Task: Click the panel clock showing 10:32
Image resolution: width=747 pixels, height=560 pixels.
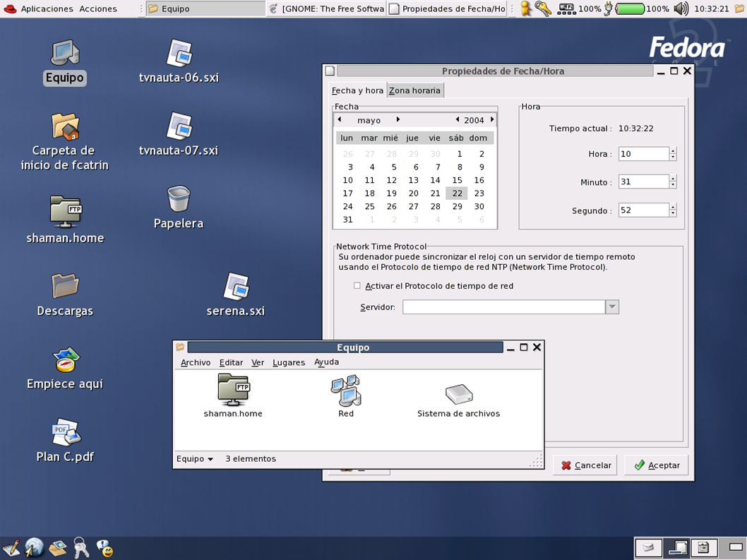Action: (x=711, y=8)
